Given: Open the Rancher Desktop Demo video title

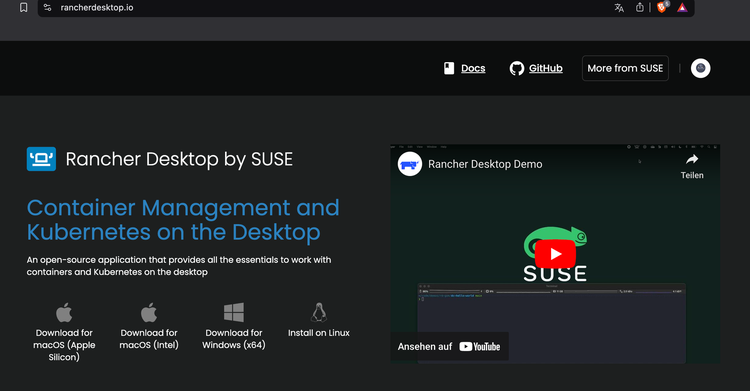Looking at the screenshot, I should (x=485, y=164).
